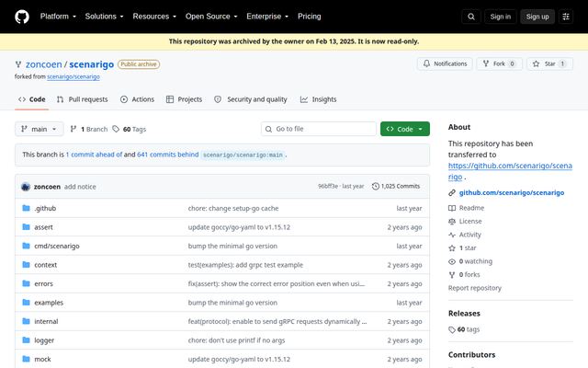Image resolution: width=588 pixels, height=368 pixels.
Task: Click the folder icon for errors
Action: (26, 283)
